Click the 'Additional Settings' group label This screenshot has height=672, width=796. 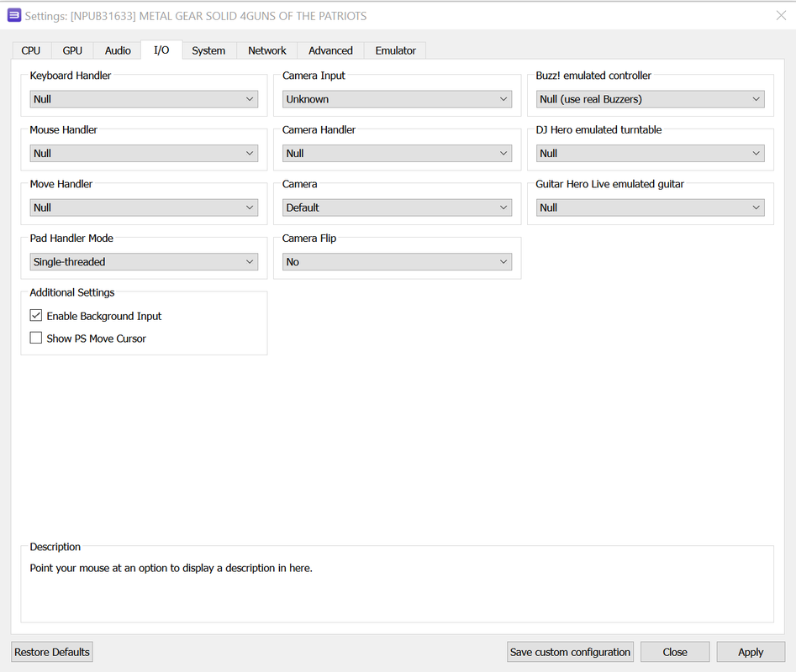click(72, 292)
